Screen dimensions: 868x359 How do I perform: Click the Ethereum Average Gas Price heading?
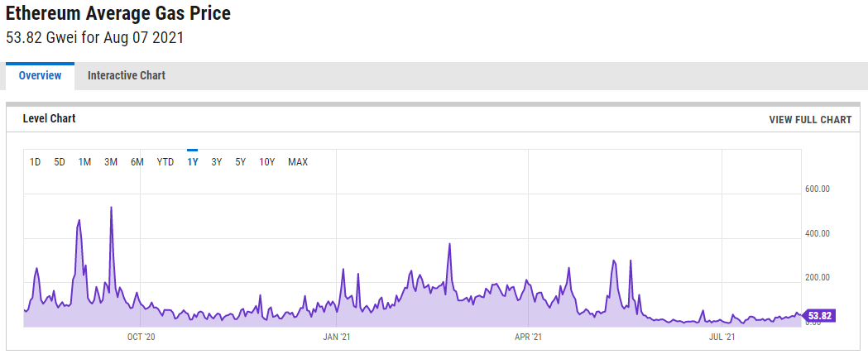117,14
